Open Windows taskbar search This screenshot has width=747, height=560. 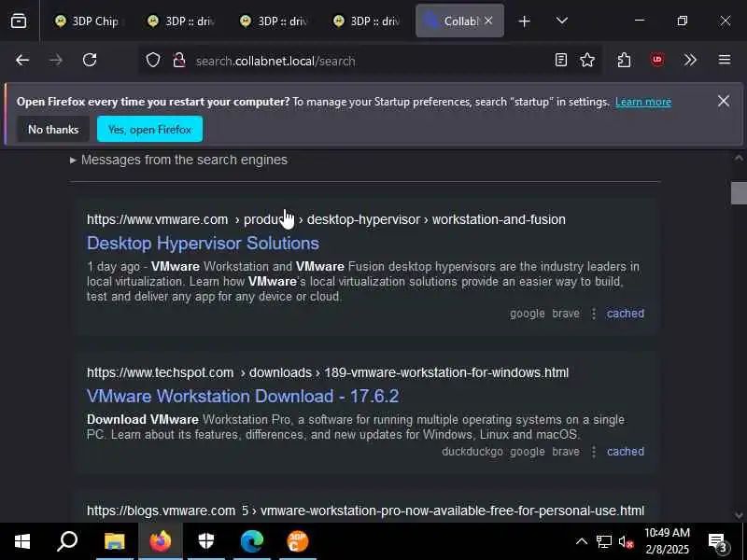(66, 541)
